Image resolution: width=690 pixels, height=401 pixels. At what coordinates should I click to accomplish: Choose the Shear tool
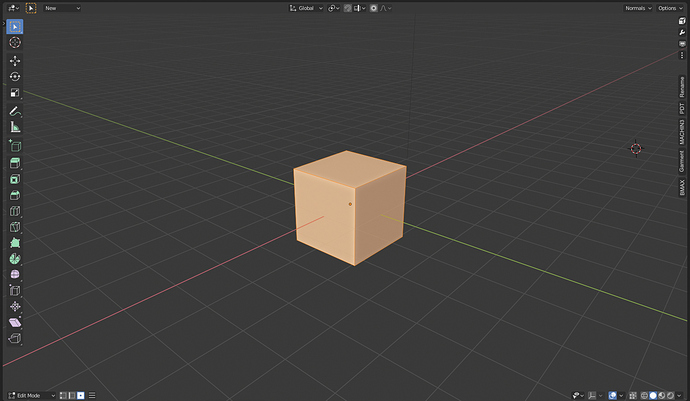coord(15,322)
